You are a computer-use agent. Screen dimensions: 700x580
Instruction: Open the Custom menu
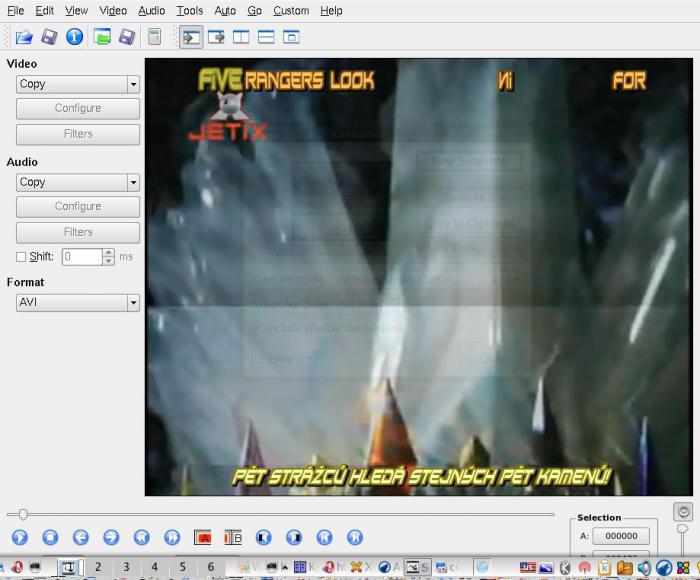(291, 11)
